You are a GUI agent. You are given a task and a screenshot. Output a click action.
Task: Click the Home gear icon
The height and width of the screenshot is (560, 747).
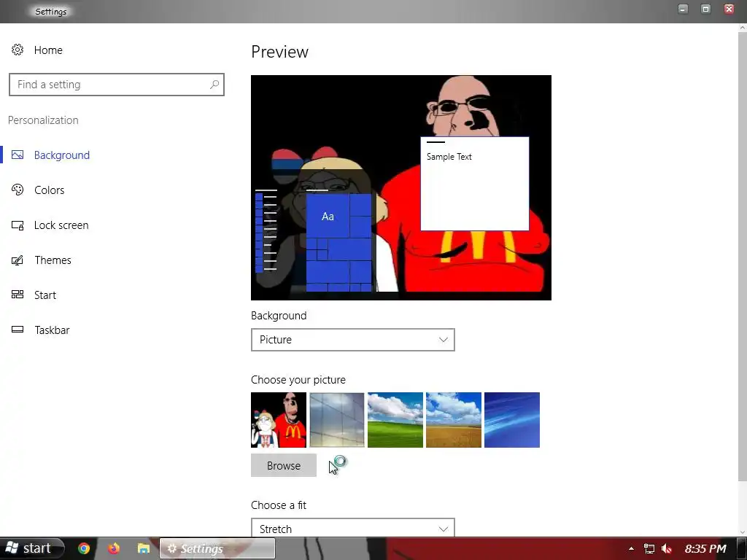(x=18, y=50)
